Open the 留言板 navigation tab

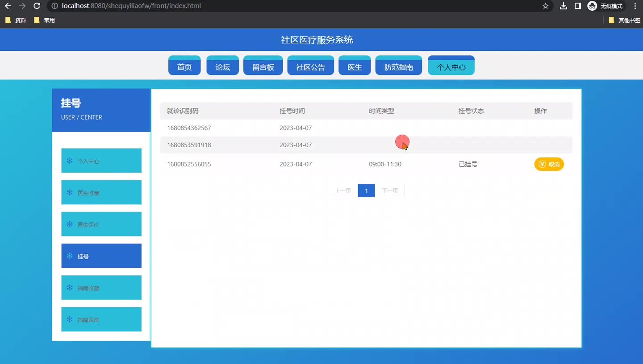click(263, 66)
